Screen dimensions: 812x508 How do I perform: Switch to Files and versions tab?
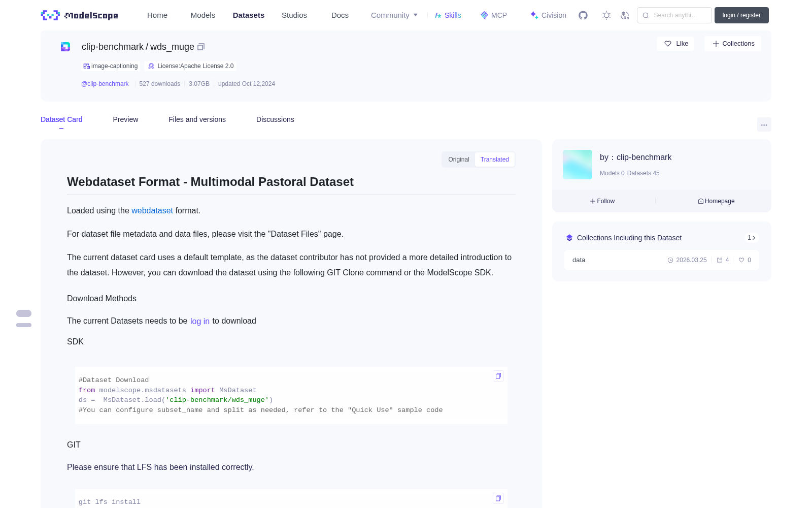coord(197,119)
